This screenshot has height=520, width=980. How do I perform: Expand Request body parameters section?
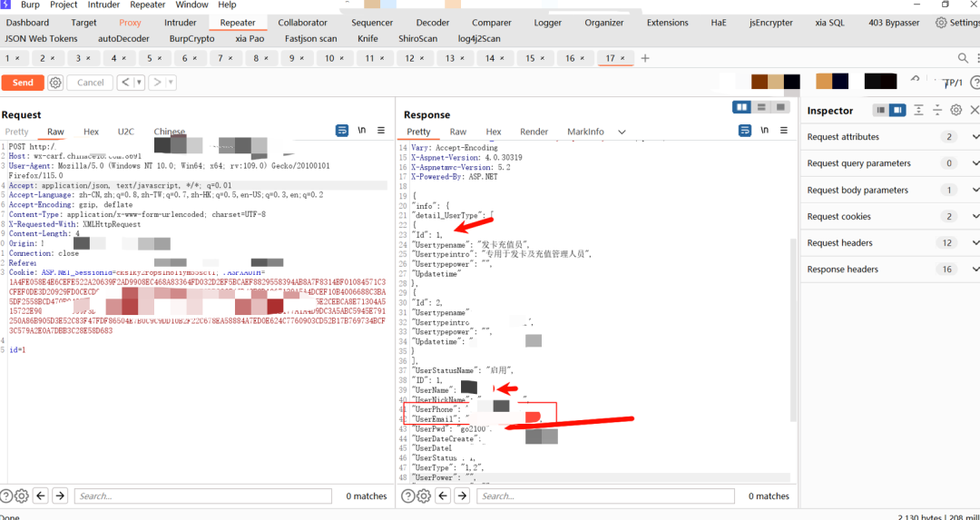click(890, 190)
